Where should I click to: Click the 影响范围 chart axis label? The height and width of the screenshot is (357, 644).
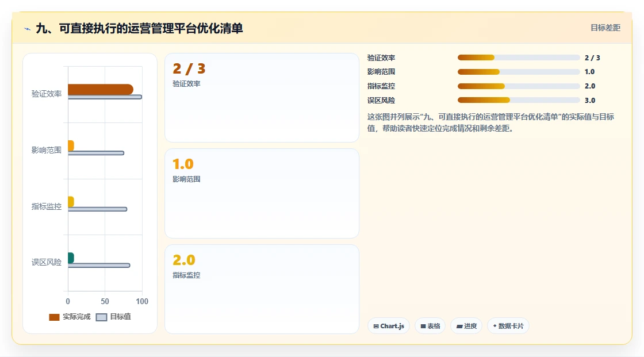coord(47,151)
